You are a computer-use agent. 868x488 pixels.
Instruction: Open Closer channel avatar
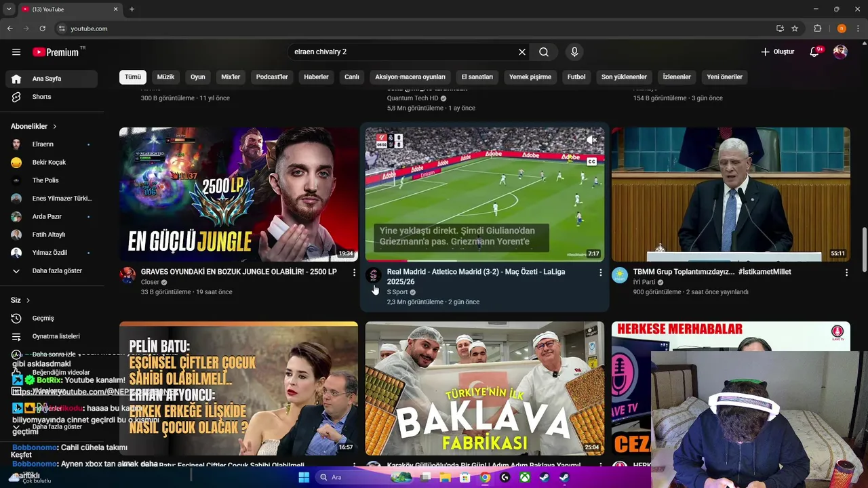127,275
